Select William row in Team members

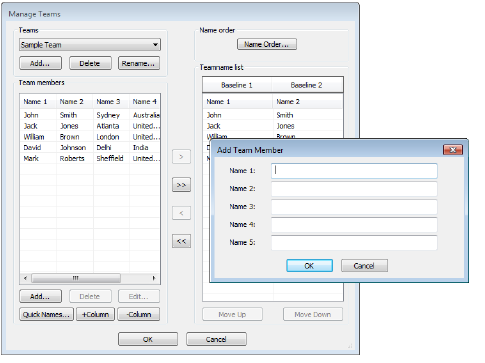coord(90,137)
